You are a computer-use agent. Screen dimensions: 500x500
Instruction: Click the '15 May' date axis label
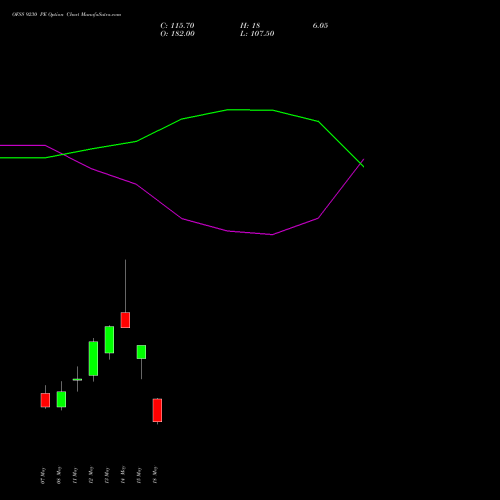(139, 476)
